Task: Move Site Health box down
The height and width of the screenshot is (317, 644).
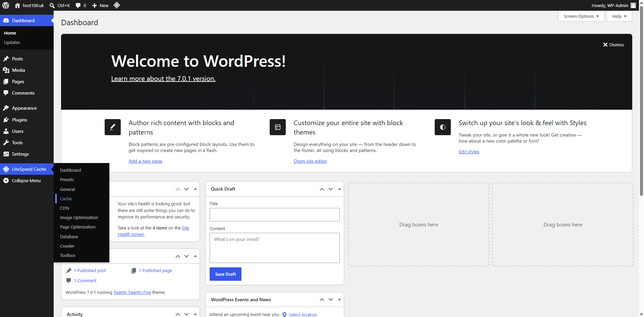Action: (186, 189)
